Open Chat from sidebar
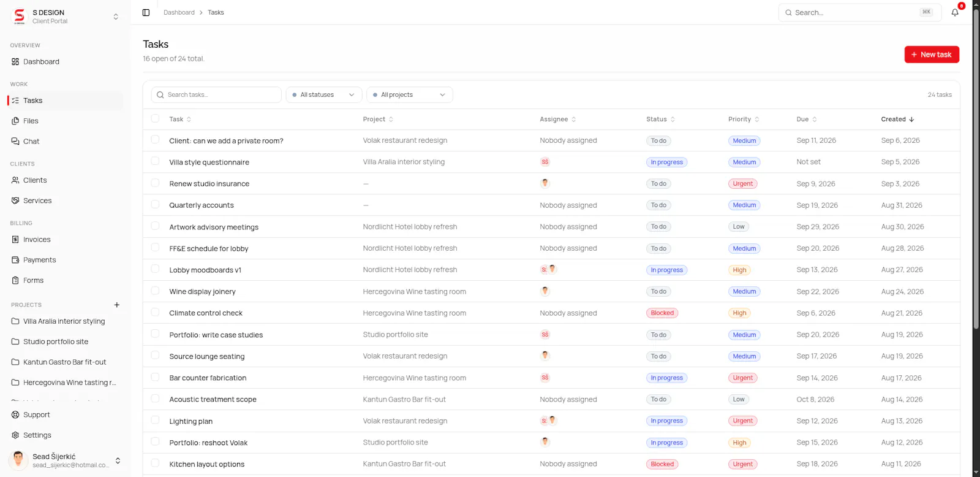The width and height of the screenshot is (980, 477). [x=66, y=142]
